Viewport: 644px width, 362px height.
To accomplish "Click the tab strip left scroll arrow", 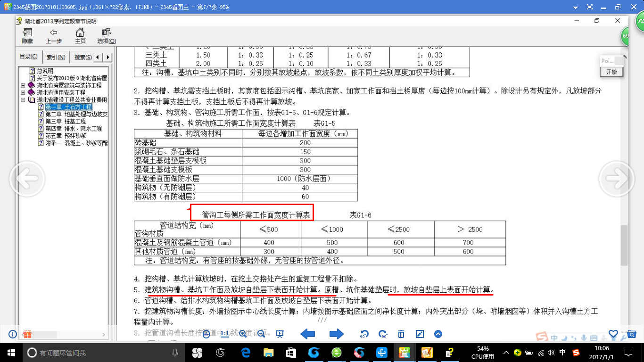I will pos(98,58).
